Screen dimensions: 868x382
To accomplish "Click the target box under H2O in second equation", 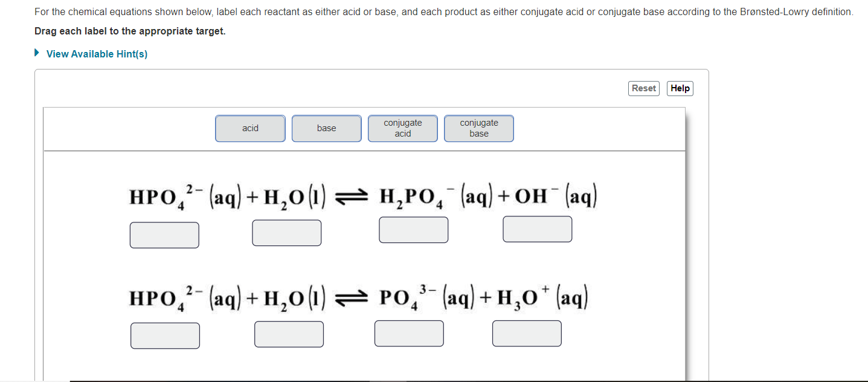I will tap(289, 333).
